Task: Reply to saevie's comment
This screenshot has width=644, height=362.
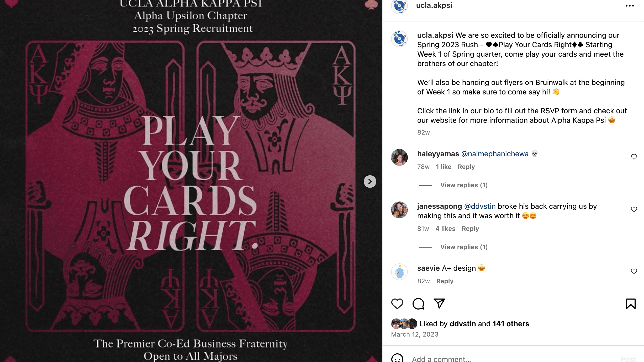Action: pyautogui.click(x=445, y=281)
